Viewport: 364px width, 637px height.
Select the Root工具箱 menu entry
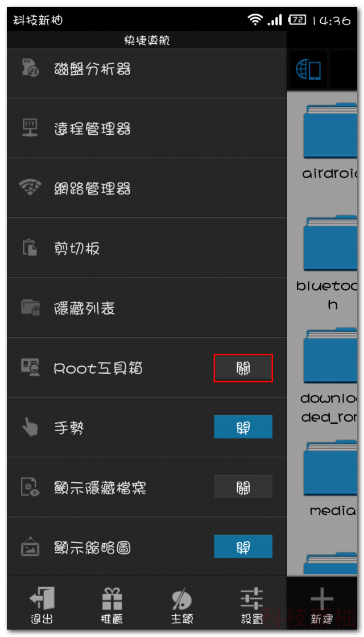(x=147, y=367)
